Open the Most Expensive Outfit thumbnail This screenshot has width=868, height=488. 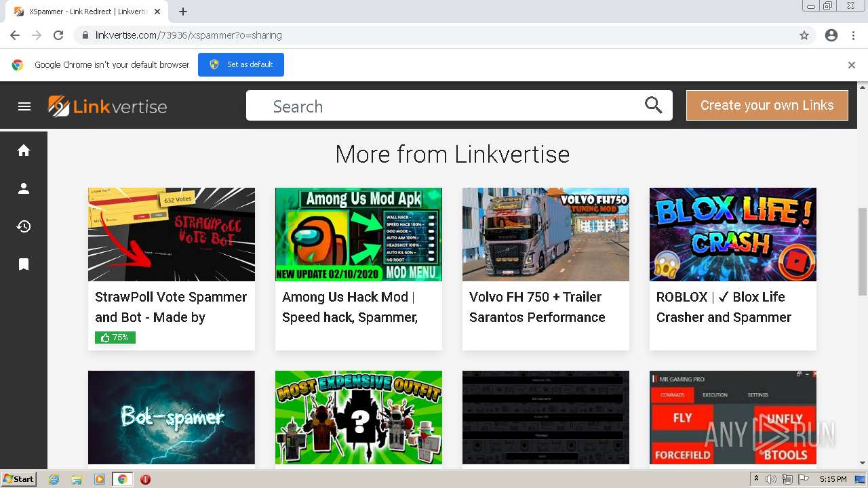pos(359,418)
